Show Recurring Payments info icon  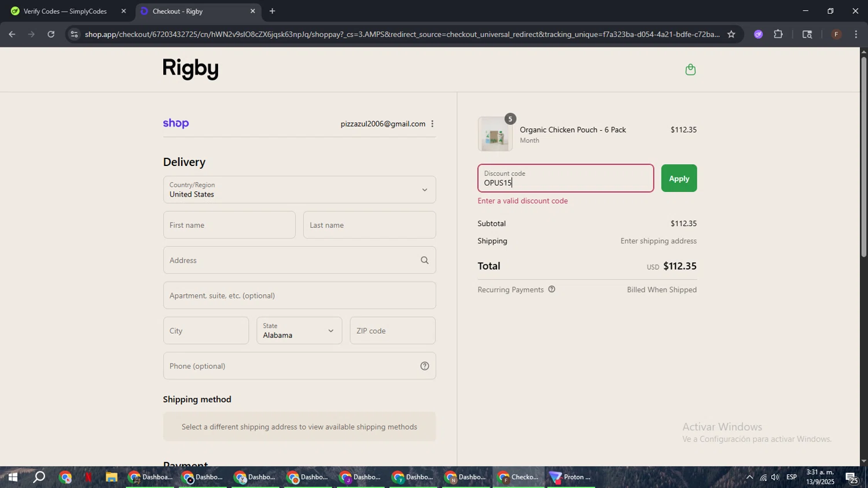pos(551,289)
